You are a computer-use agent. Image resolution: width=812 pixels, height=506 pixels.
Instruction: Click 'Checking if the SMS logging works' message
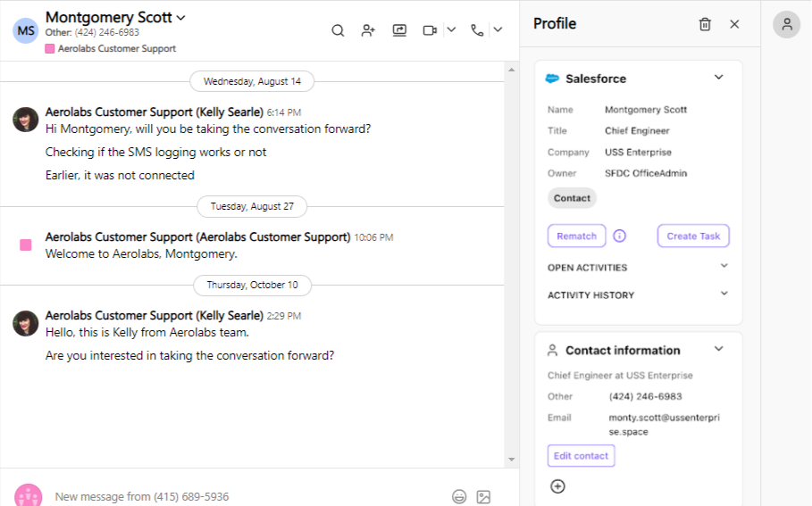tap(155, 152)
